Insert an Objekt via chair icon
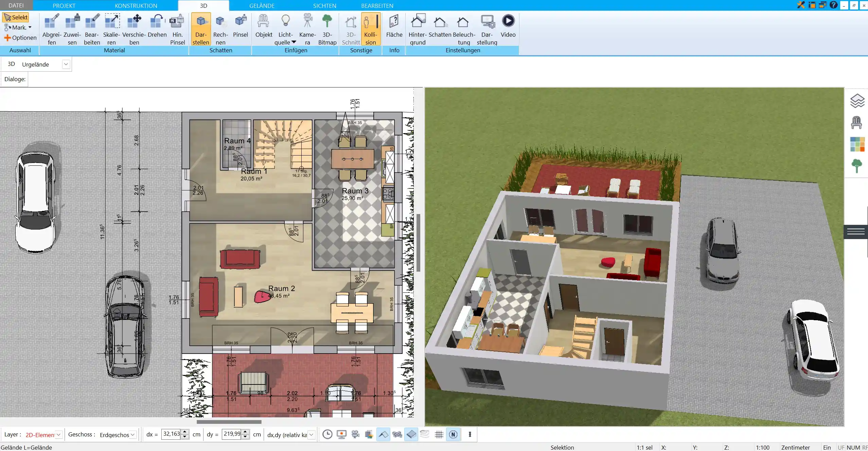Image resolution: width=868 pixels, height=451 pixels. pyautogui.click(x=264, y=26)
